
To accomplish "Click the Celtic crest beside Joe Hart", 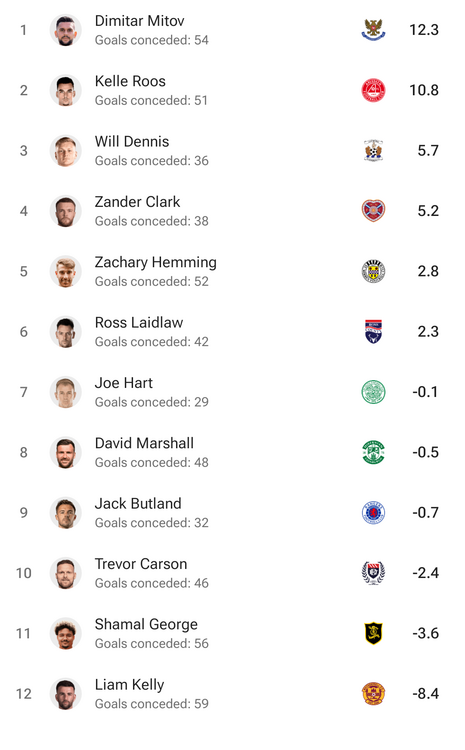I will [373, 392].
